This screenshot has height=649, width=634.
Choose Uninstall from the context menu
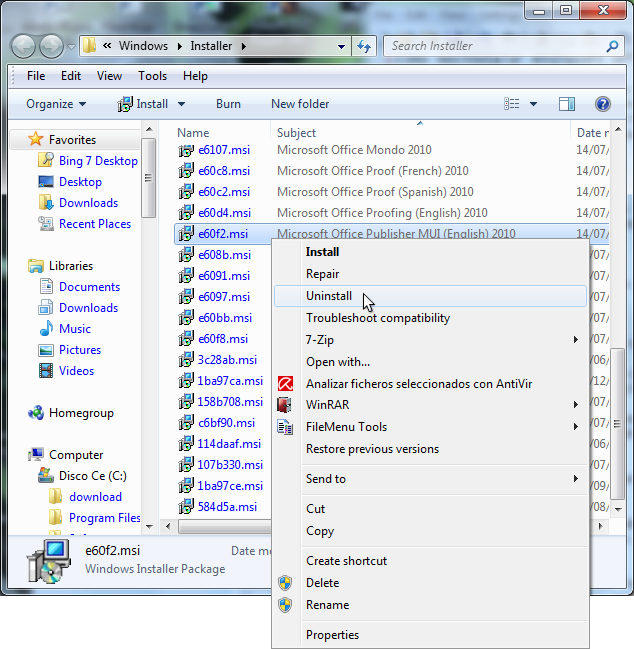coord(430,296)
